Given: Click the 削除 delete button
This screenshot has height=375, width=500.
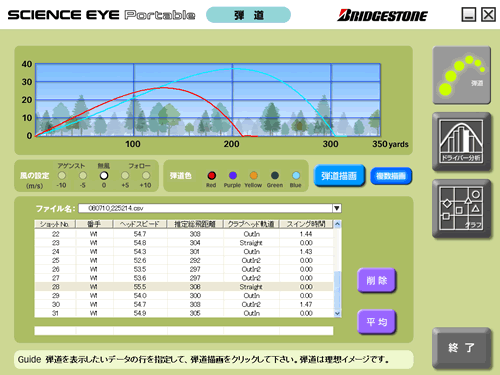Looking at the screenshot, I should click(x=377, y=280).
